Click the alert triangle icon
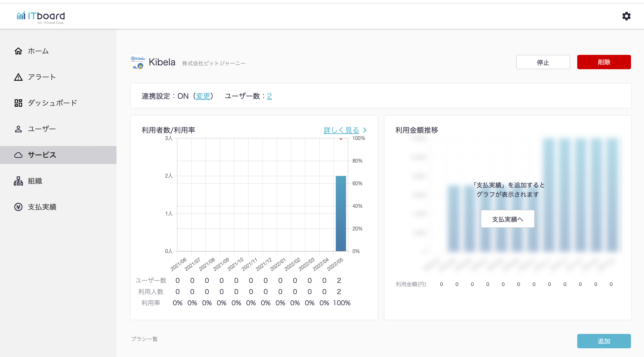The height and width of the screenshot is (357, 644). [18, 77]
